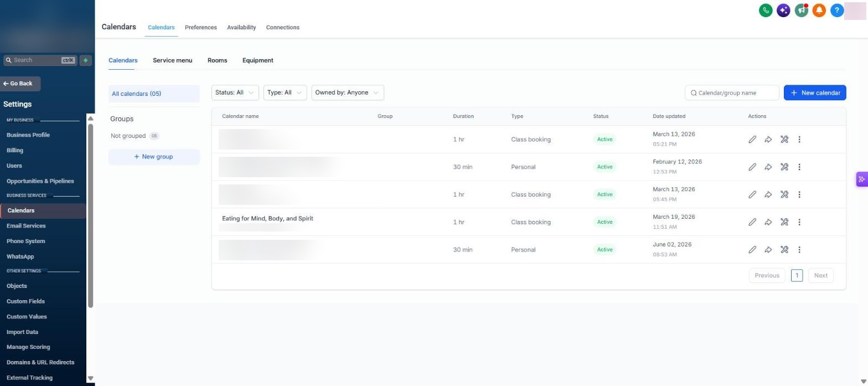The width and height of the screenshot is (868, 386).
Task: Switch to the Preferences tab
Action: click(x=201, y=27)
